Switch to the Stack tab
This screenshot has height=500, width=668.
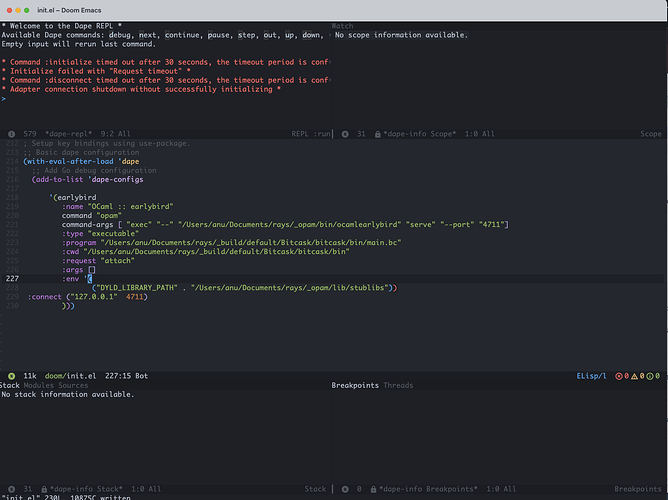pos(10,385)
